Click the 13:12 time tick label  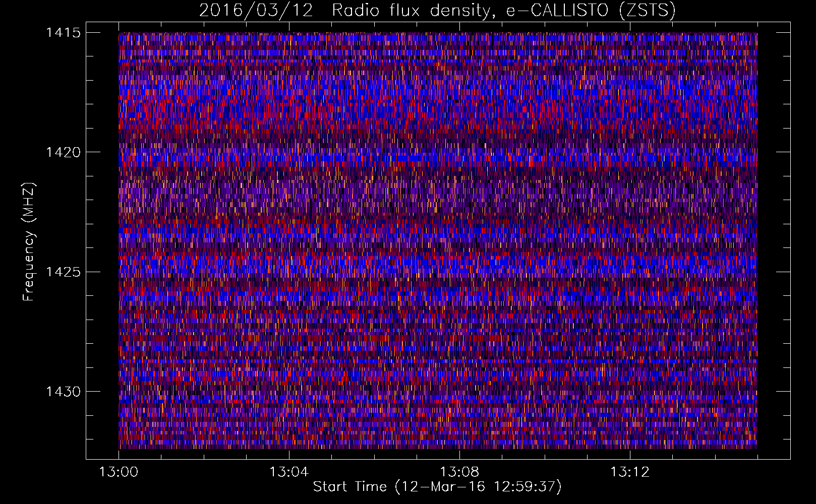(630, 472)
